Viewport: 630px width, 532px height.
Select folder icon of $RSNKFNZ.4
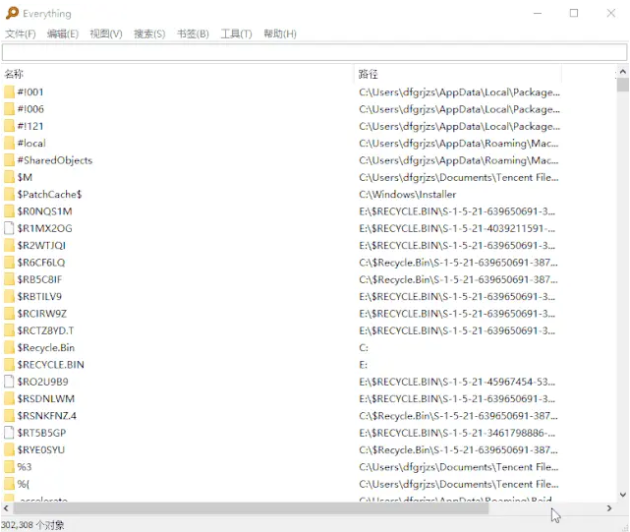click(9, 415)
